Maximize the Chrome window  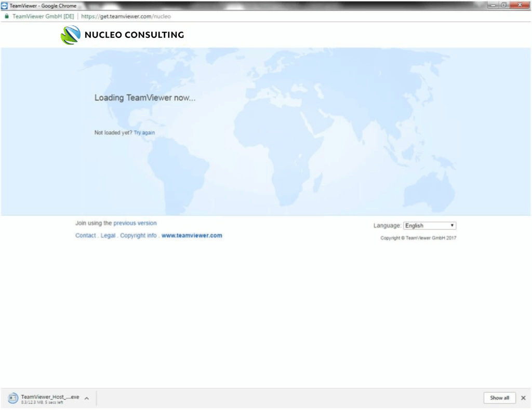tap(503, 5)
